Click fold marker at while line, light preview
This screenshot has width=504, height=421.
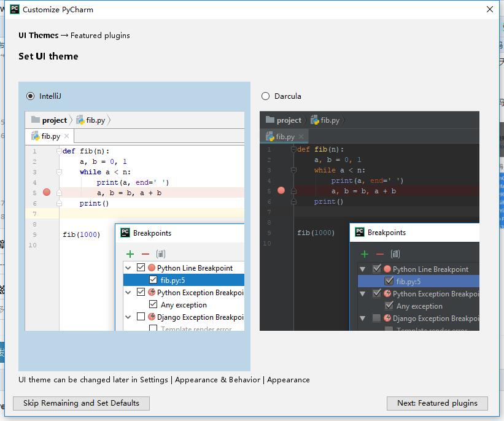[59, 172]
